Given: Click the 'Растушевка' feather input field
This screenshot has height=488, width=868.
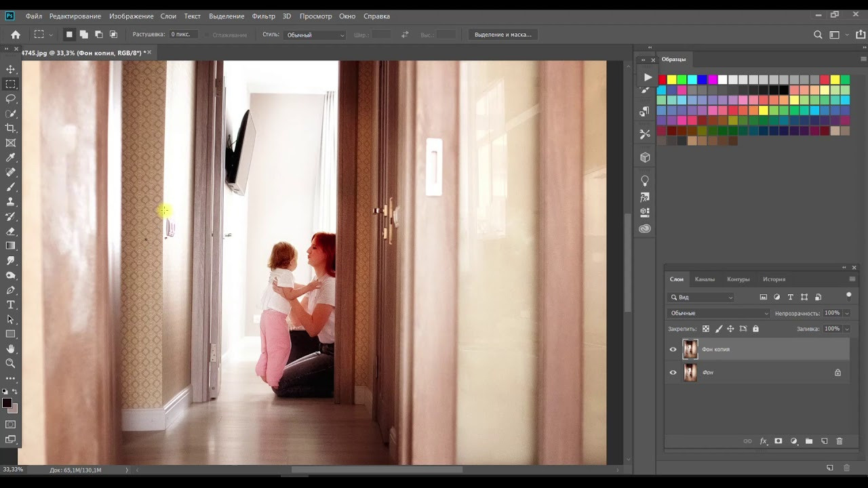Looking at the screenshot, I should pyautogui.click(x=183, y=35).
